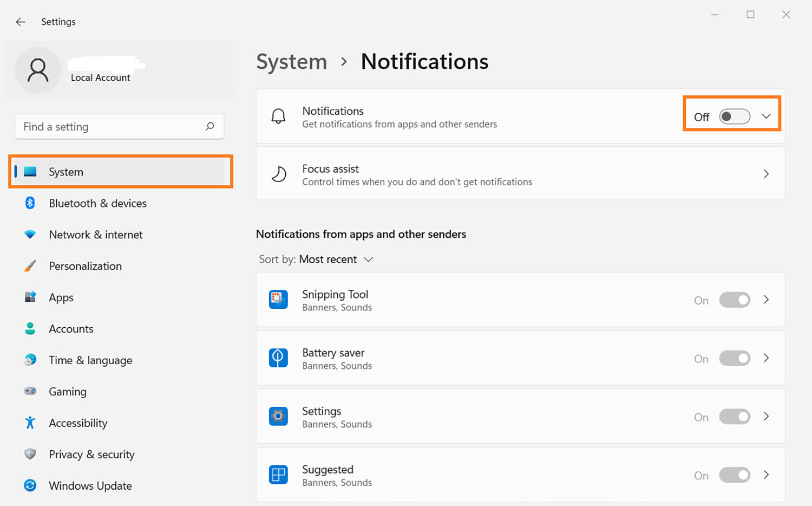Click the Personalization paintbrush icon
Viewport: 812px width, 506px height.
coord(30,266)
